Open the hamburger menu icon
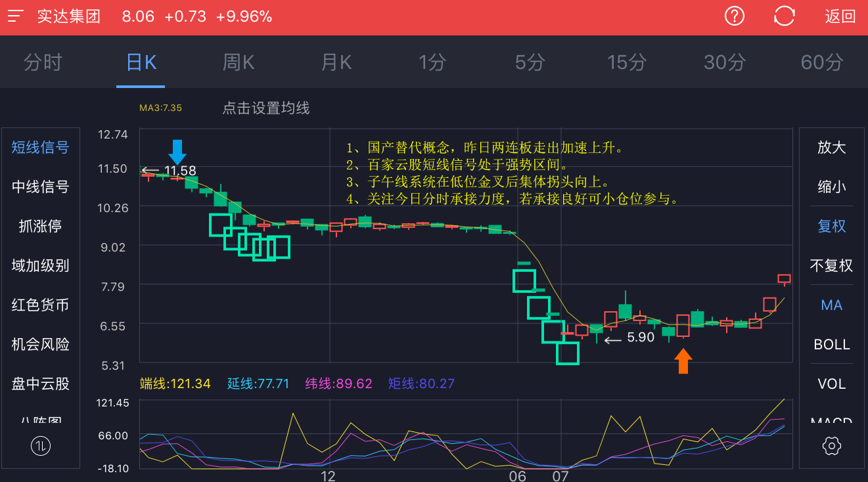 (x=16, y=16)
